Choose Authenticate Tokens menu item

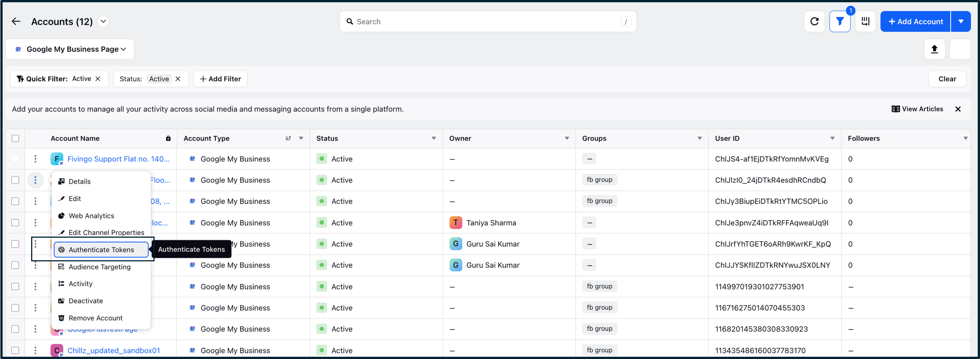click(101, 250)
